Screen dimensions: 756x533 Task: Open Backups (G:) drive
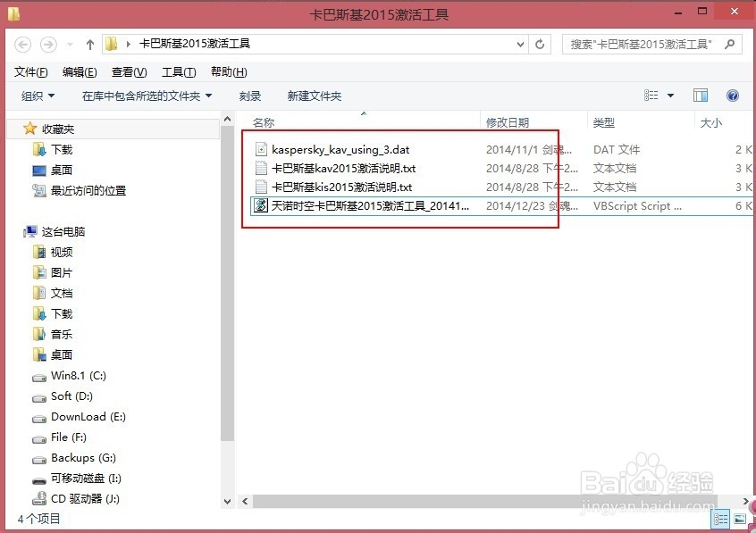tap(83, 458)
